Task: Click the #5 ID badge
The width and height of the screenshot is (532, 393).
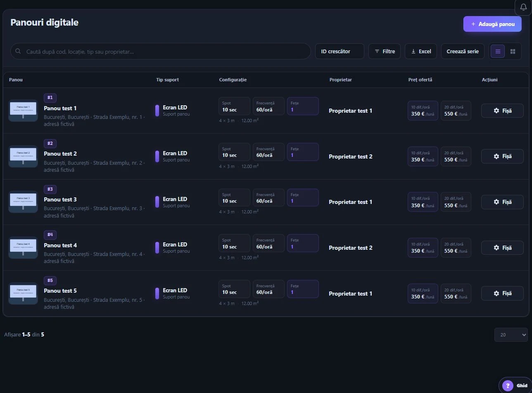Action: point(50,281)
